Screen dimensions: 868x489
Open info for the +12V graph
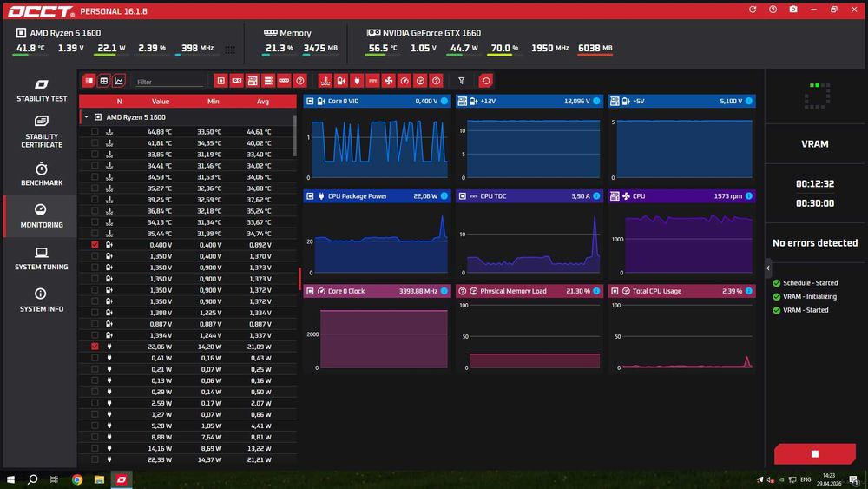596,101
